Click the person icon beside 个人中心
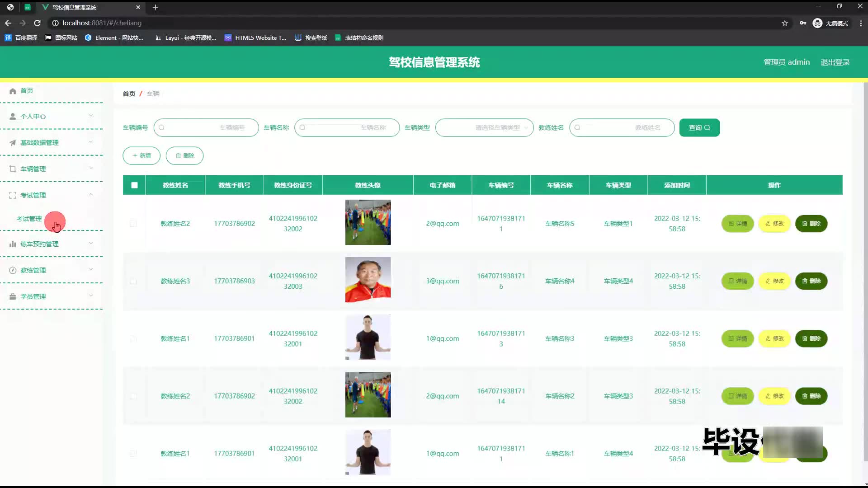Image resolution: width=868 pixels, height=488 pixels. (13, 117)
